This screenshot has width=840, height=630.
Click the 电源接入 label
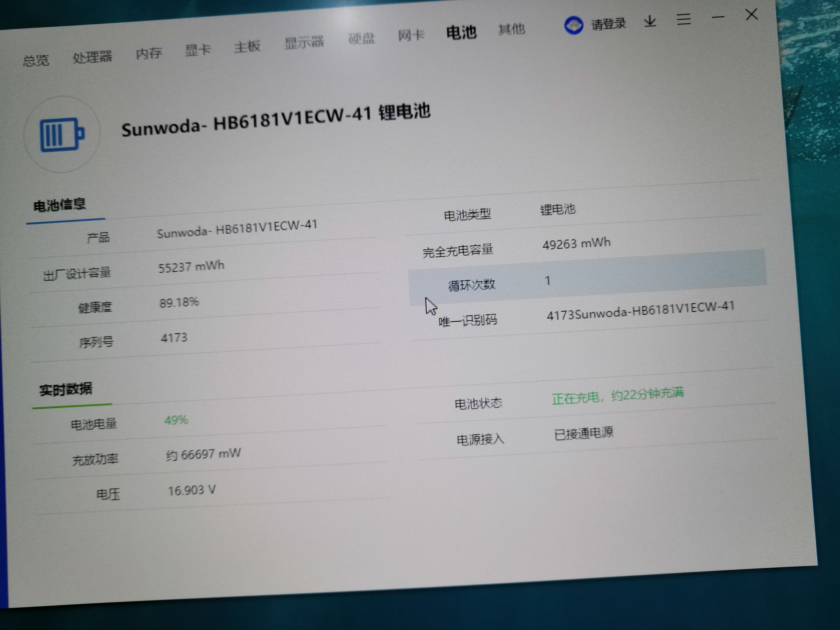tap(481, 439)
